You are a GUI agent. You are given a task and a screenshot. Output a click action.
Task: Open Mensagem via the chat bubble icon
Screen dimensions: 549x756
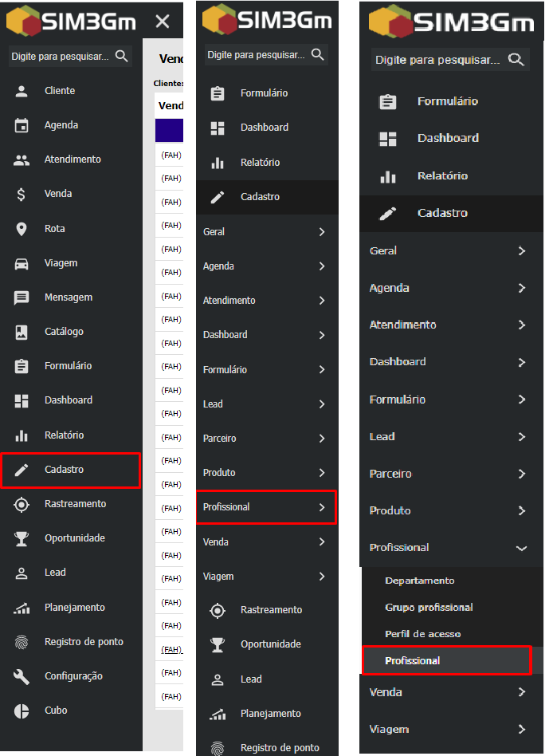click(22, 298)
